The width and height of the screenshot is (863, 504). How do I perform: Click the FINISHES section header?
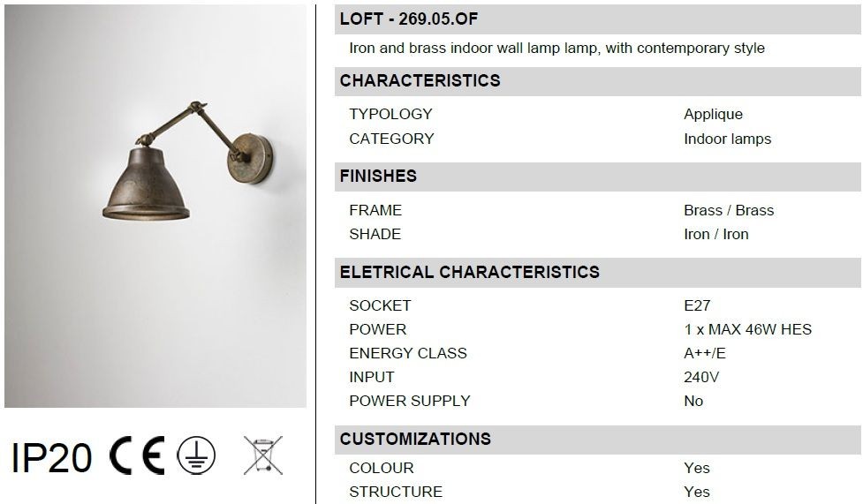point(597,177)
